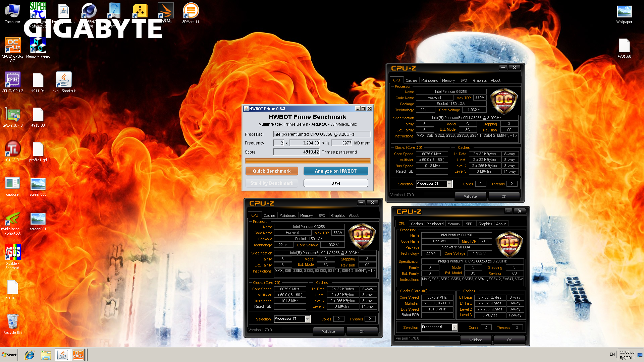Open Windows Explorer from the taskbar

pyautogui.click(x=46, y=355)
